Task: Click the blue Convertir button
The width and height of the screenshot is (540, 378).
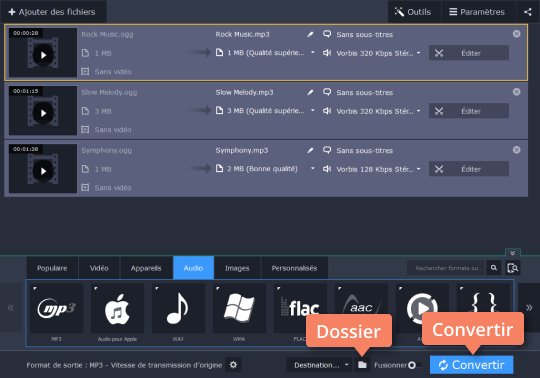Action: click(x=471, y=365)
